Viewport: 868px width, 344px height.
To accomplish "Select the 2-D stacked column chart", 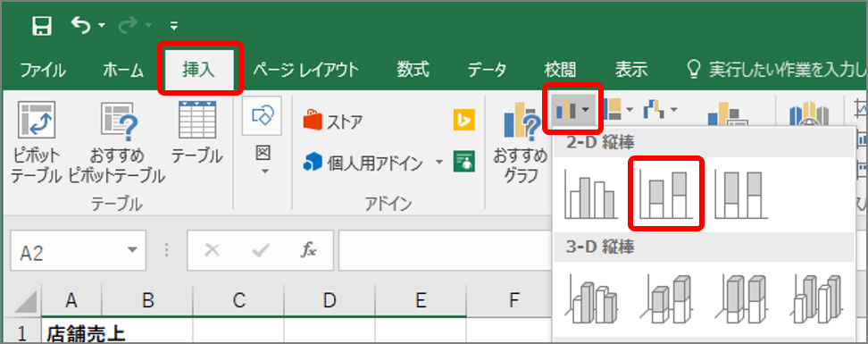I will click(x=666, y=194).
